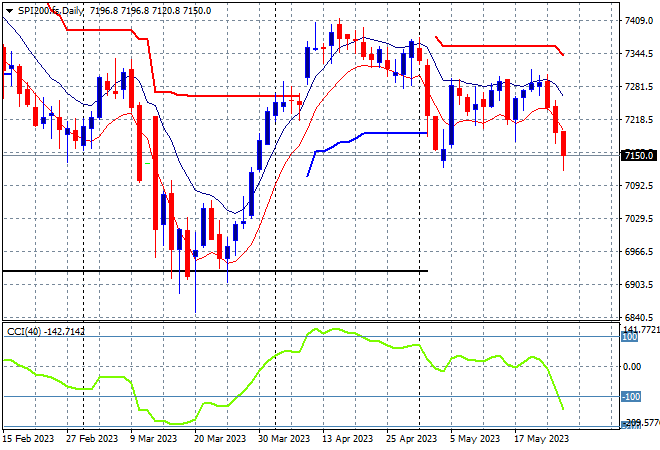Select the 20 Mar 2023 date label
Screen dimensions: 660x450
[x=220, y=439]
